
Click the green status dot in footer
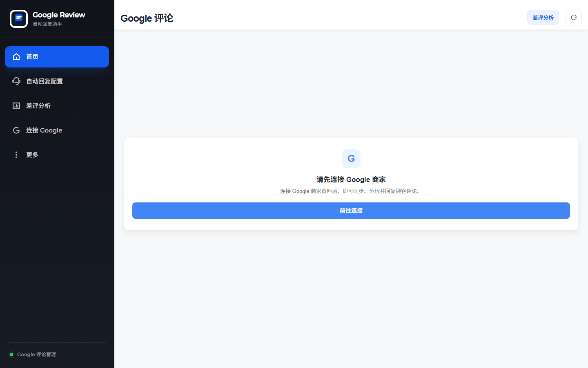coord(11,355)
